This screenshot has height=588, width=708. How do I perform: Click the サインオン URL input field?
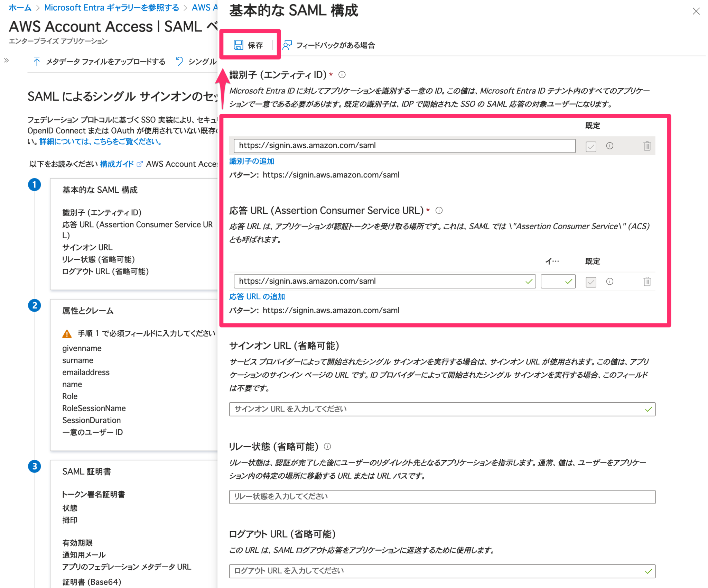click(x=442, y=409)
